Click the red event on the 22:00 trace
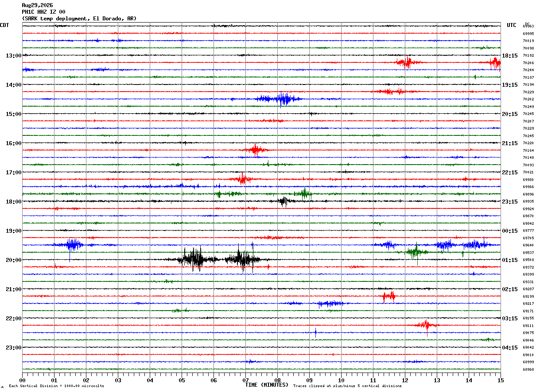Screen dimensions: 536x392 426,326
